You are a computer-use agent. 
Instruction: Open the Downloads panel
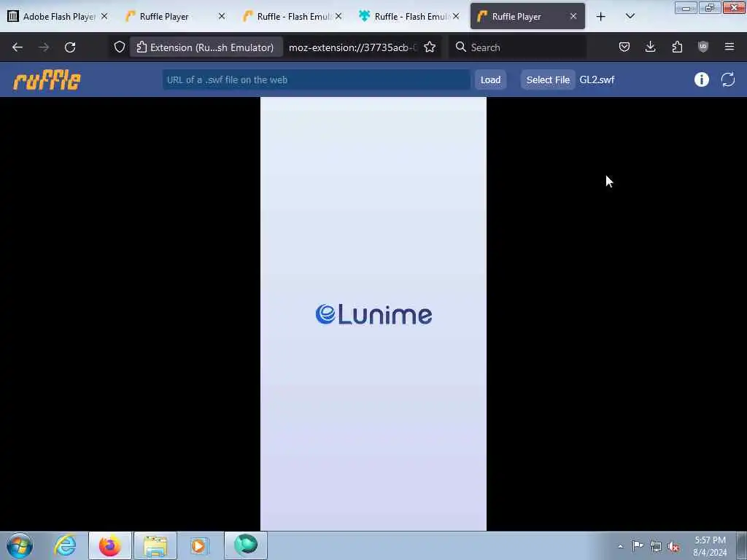click(650, 47)
